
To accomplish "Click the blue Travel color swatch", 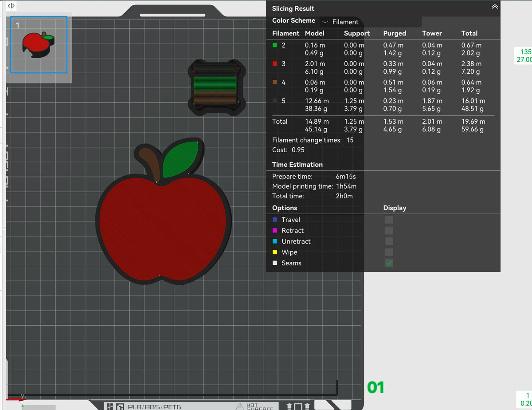I will tap(275, 220).
